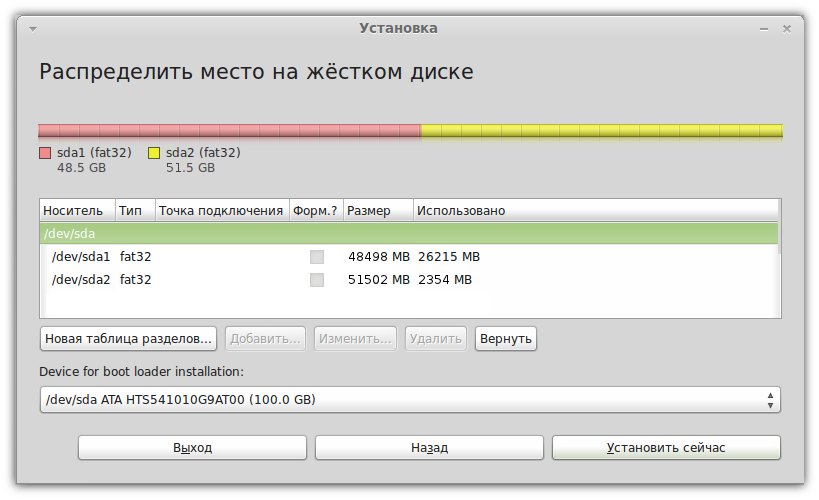Click the 48498 MB size cell
Viewport: 819px width, 500px height.
[x=379, y=257]
